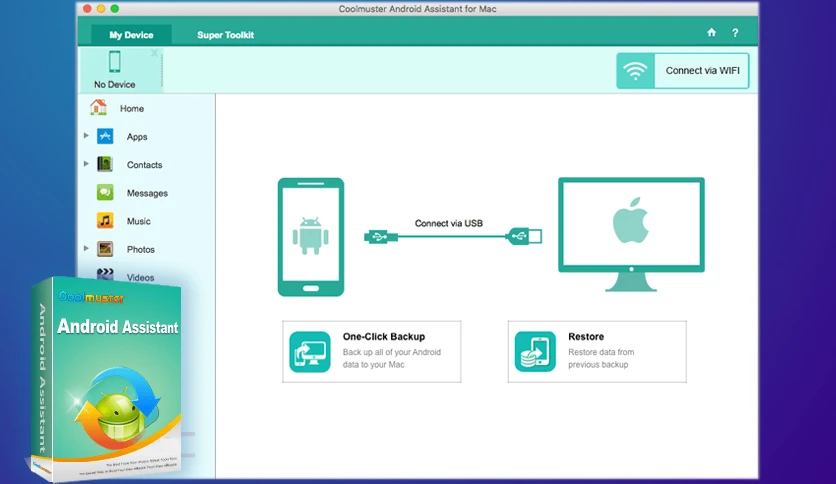Expand the Apps tree node

(x=86, y=136)
